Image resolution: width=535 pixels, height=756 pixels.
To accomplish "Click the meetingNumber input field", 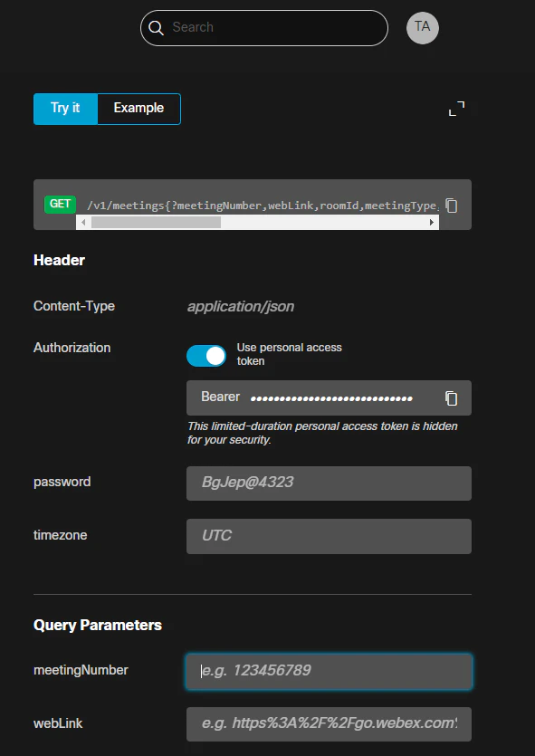I will pos(329,672).
